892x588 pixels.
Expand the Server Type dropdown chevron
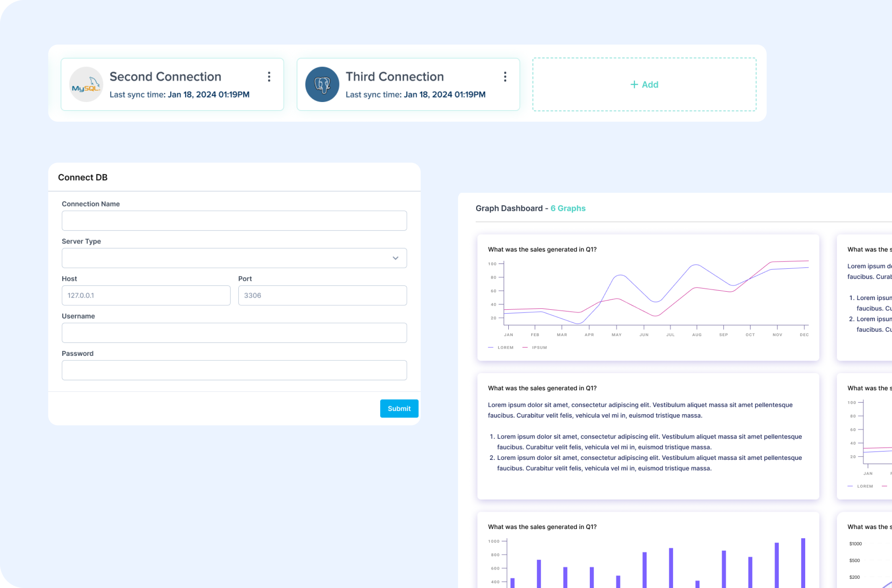tap(395, 258)
